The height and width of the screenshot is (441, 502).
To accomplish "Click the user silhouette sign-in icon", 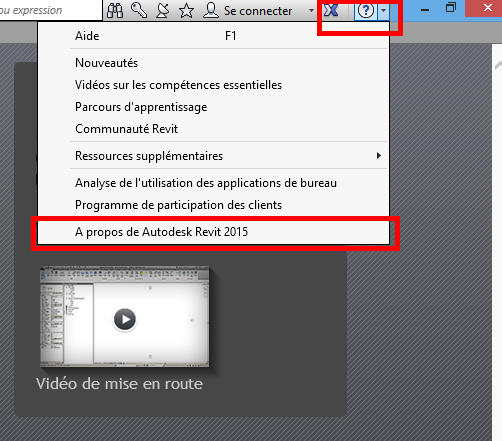I will pyautogui.click(x=211, y=10).
